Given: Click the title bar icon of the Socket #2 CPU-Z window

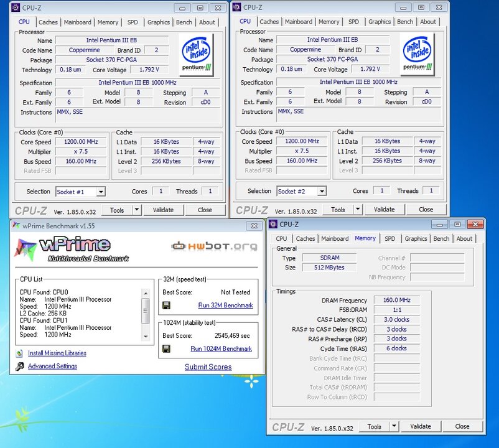Looking at the screenshot, I should 237,7.
